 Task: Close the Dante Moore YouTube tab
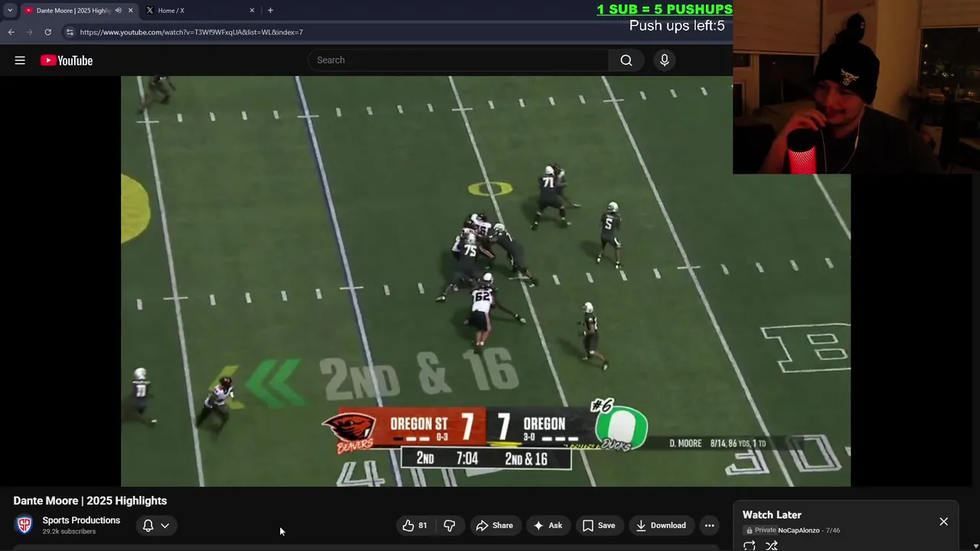tap(130, 11)
